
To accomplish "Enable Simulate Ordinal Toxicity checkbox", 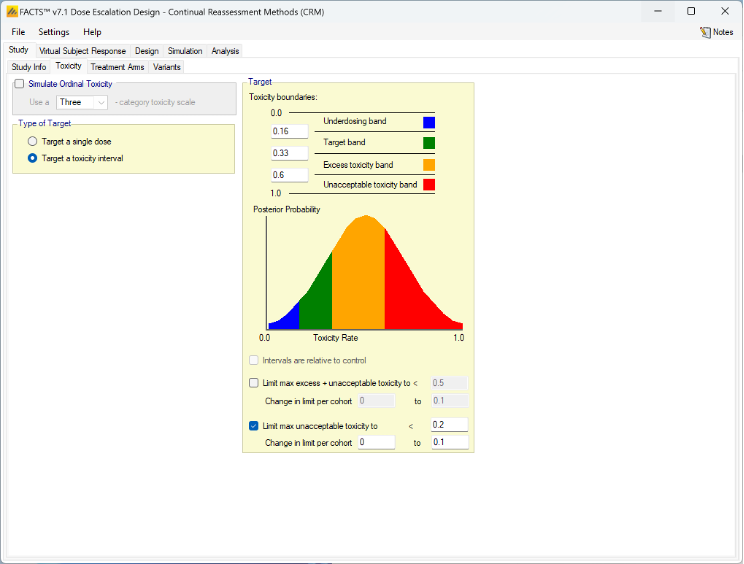I will pos(19,84).
